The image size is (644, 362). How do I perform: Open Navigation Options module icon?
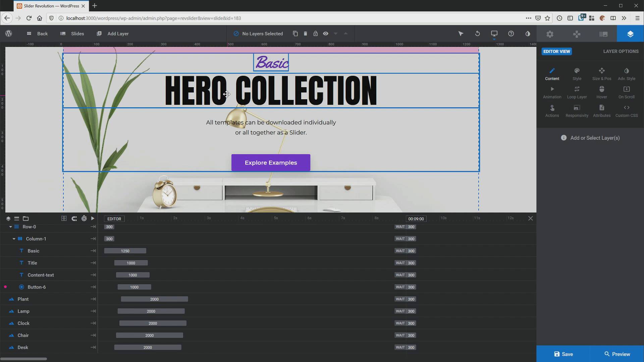point(577,34)
